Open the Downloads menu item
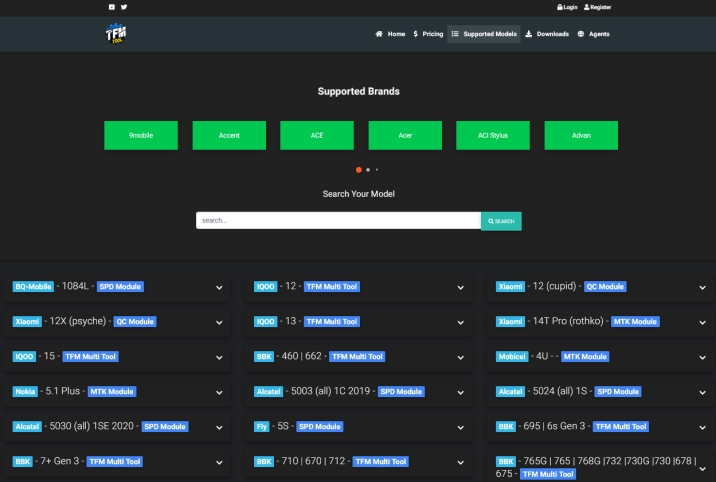 coord(547,34)
